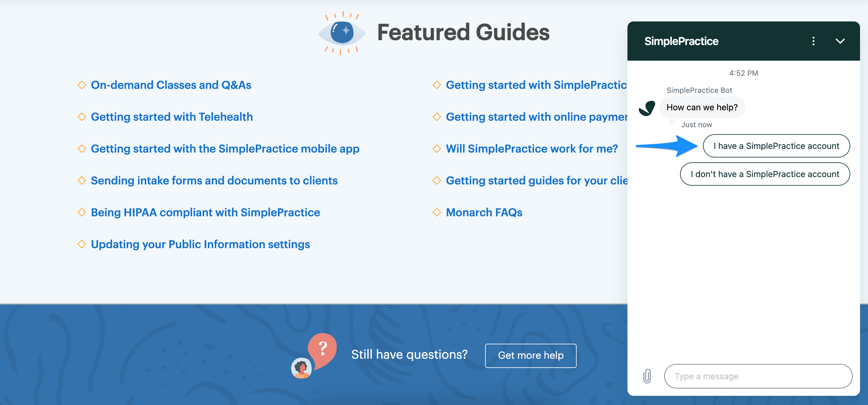This screenshot has height=405, width=868.
Task: Open the chat options three-dot menu
Action: pyautogui.click(x=813, y=41)
